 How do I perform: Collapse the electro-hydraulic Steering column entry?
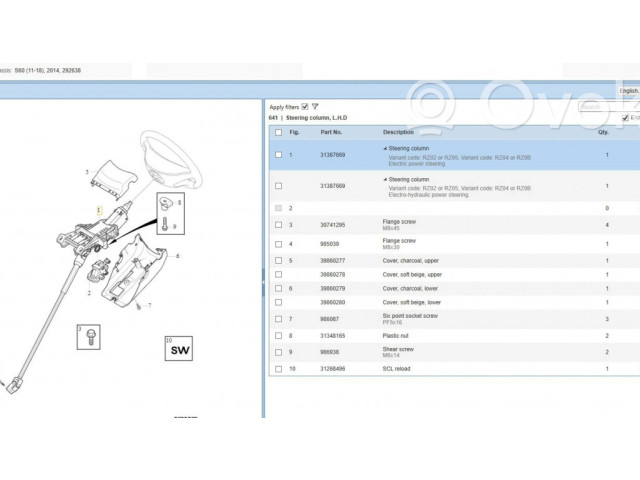tap(385, 180)
